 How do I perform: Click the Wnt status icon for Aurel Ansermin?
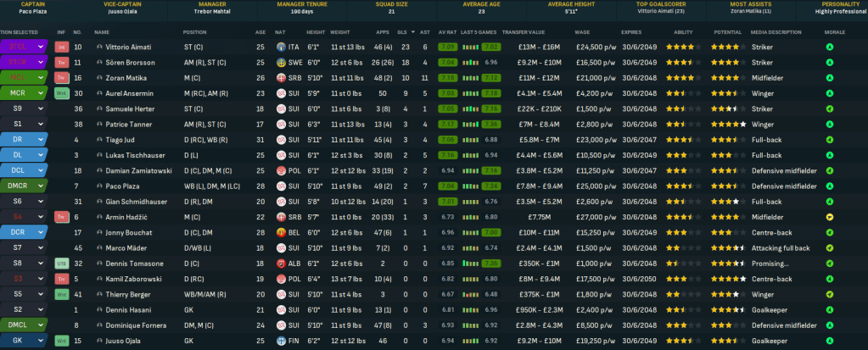(61, 93)
